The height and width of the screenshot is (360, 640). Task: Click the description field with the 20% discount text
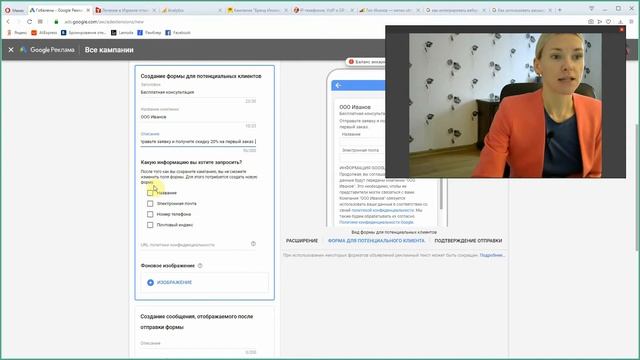point(198,142)
